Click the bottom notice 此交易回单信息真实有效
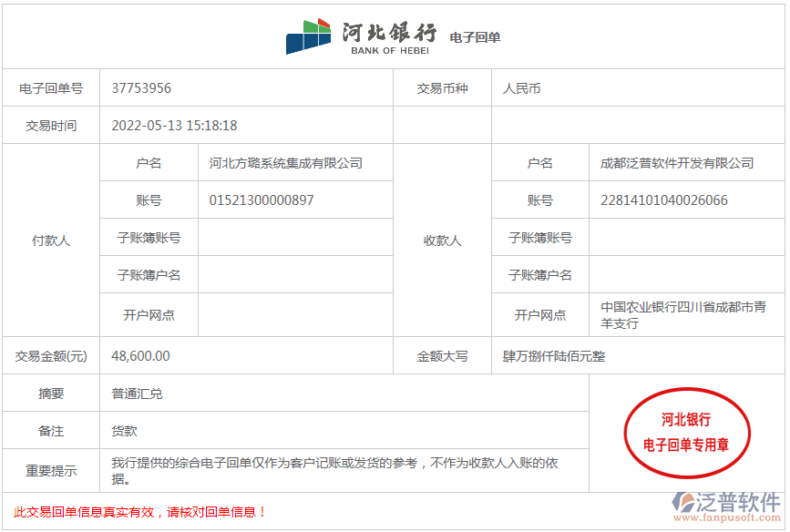This screenshot has height=532, width=790. click(x=71, y=512)
